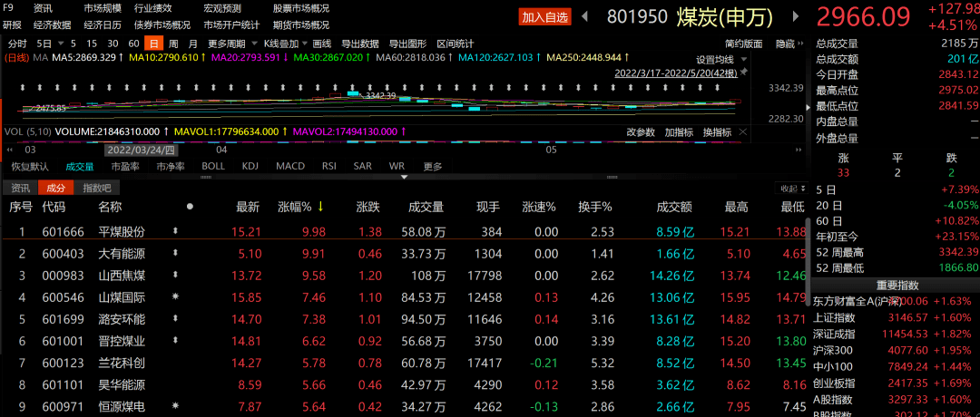Image resolution: width=980 pixels, height=417 pixels.
Task: Select the MACD indicator tab
Action: (x=290, y=166)
